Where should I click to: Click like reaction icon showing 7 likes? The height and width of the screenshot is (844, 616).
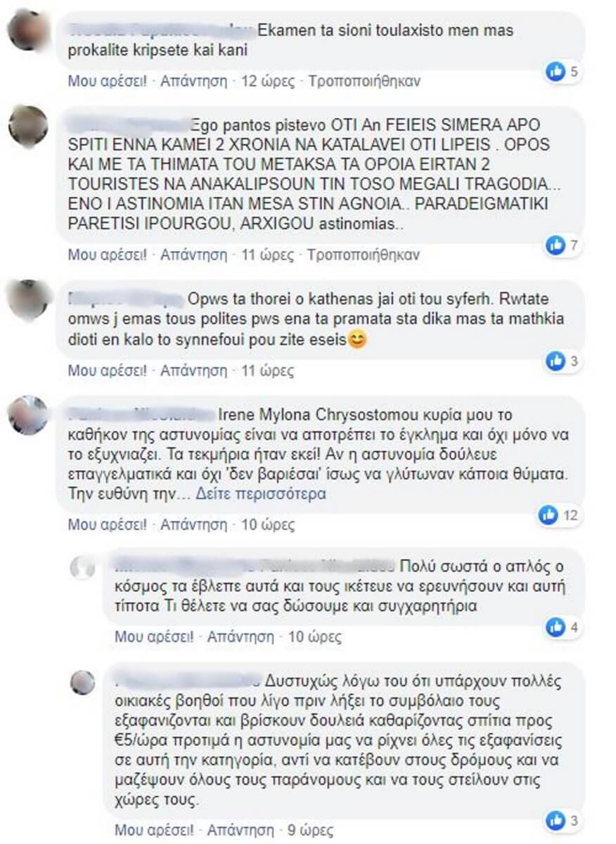[x=556, y=245]
